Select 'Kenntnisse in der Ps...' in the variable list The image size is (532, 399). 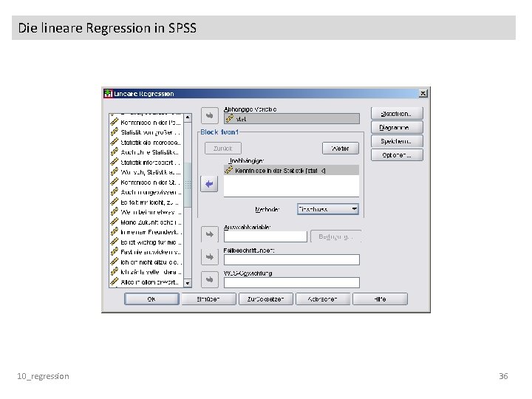click(146, 123)
